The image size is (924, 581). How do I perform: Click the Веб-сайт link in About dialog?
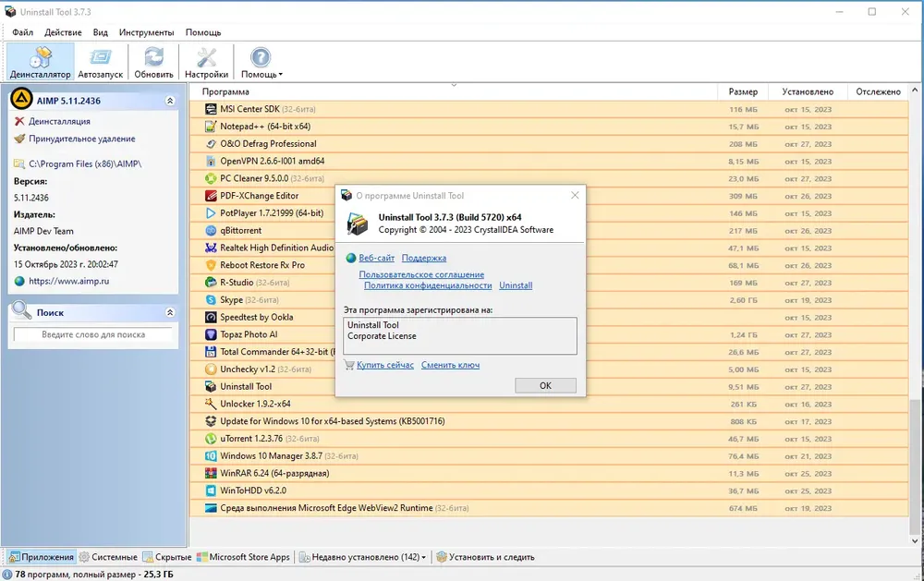pyautogui.click(x=377, y=258)
